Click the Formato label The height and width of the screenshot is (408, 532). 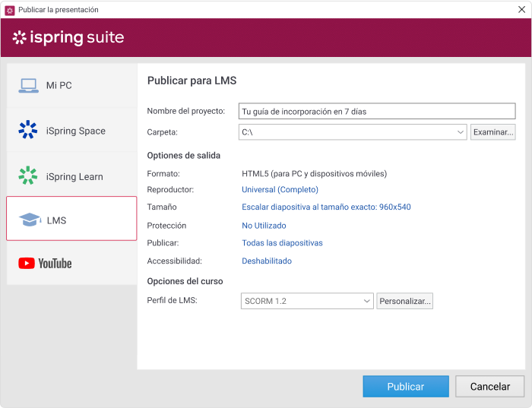[x=163, y=174]
